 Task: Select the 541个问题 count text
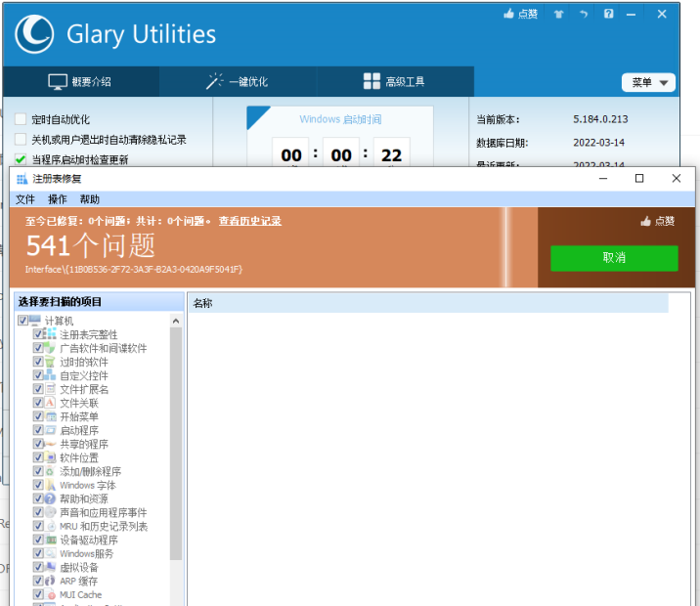point(90,246)
